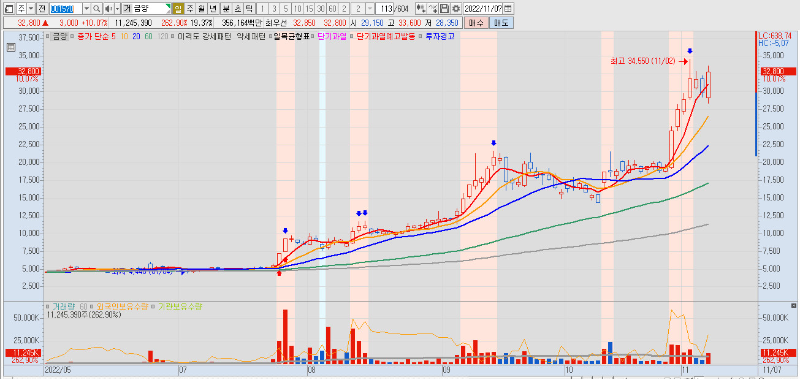The height and width of the screenshot is (379, 800).
Task: Switch to monthly '월' chart period
Action: pos(202,9)
